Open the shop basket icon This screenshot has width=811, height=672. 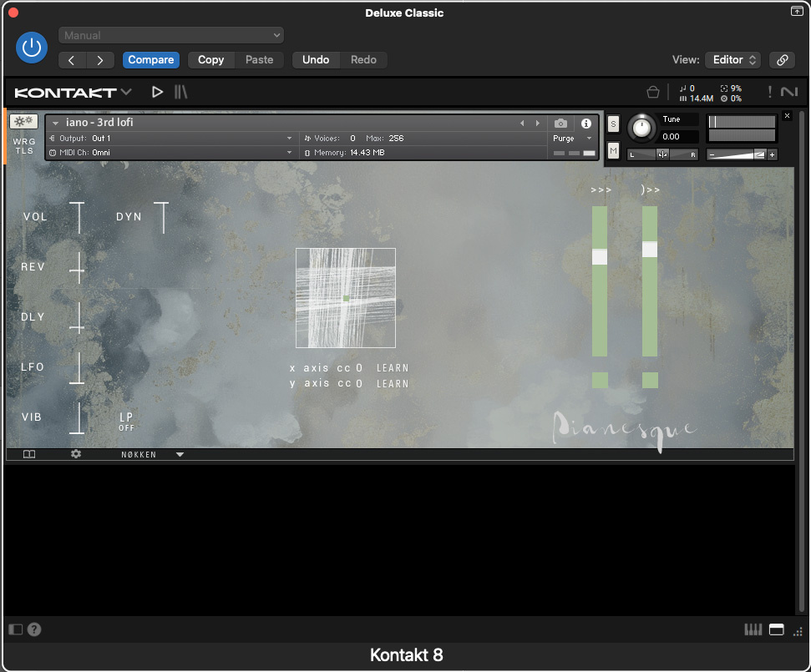tap(653, 92)
